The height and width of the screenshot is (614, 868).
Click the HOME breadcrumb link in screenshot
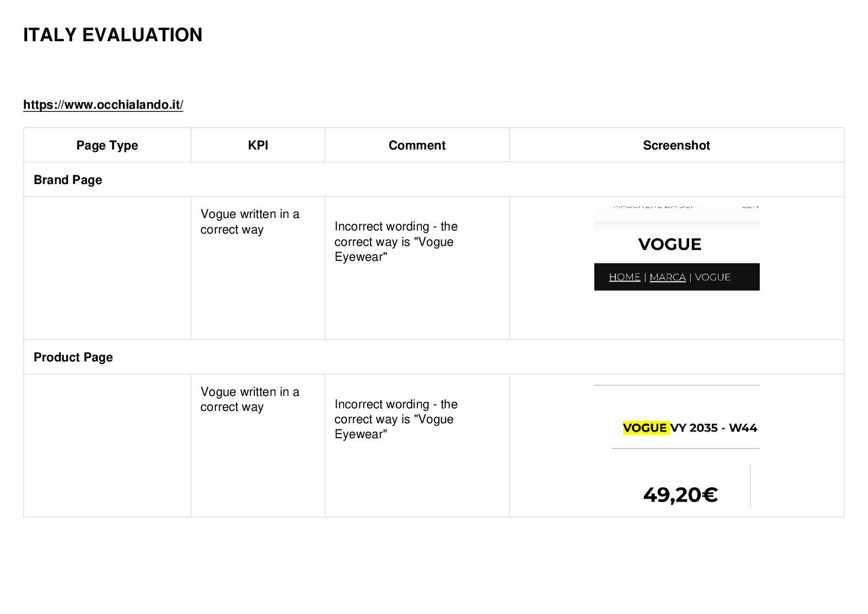pyautogui.click(x=625, y=277)
